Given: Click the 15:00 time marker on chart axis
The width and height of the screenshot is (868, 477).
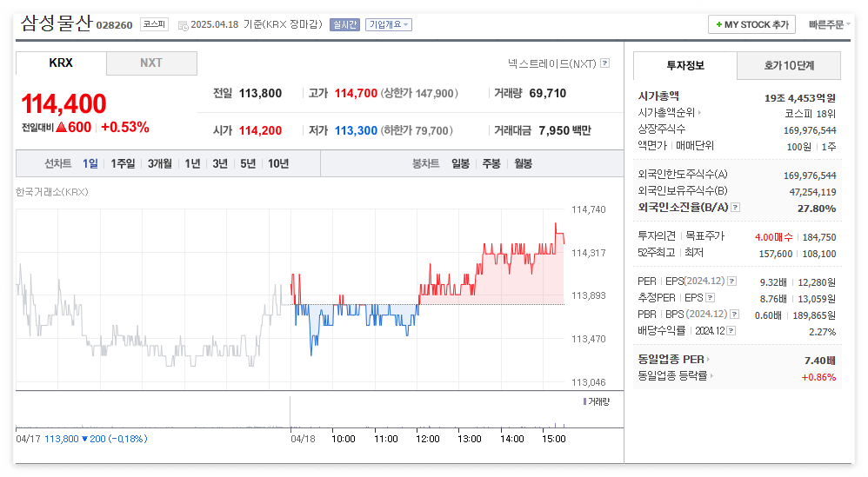Looking at the screenshot, I should pos(553,439).
